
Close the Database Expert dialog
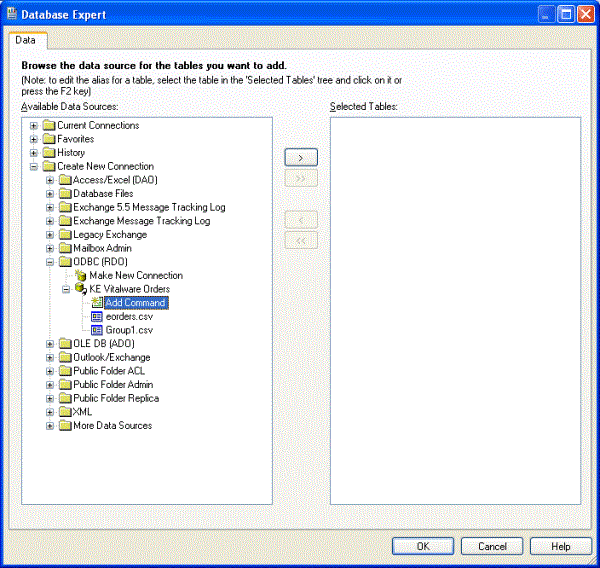click(x=585, y=15)
